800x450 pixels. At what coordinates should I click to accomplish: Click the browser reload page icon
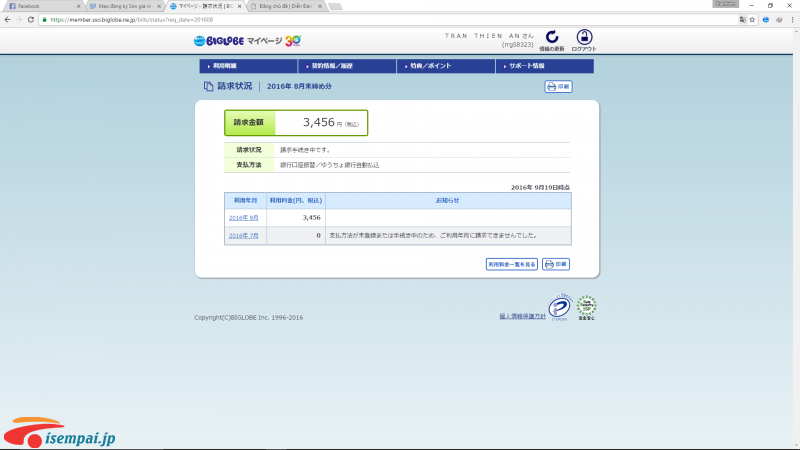[x=32, y=19]
